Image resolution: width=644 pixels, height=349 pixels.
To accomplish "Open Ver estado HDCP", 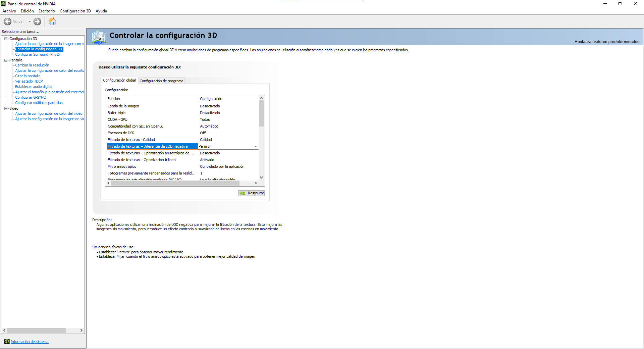I will (x=29, y=81).
